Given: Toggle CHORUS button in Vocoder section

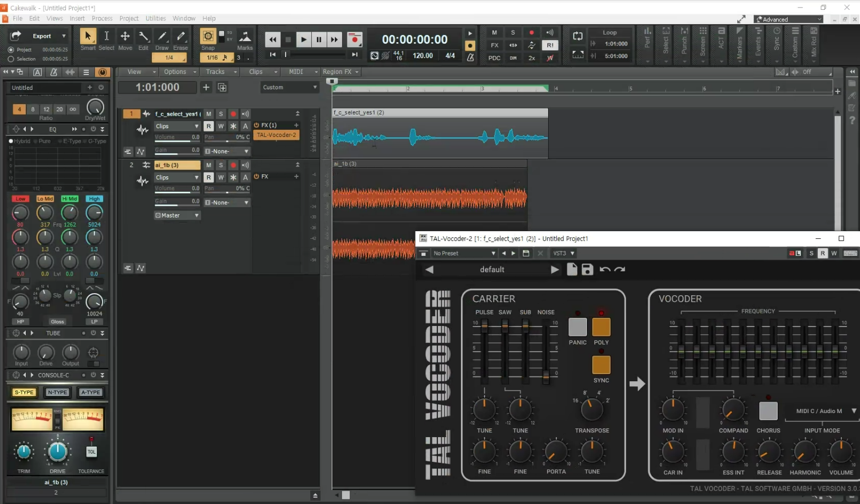Looking at the screenshot, I should click(x=768, y=411).
